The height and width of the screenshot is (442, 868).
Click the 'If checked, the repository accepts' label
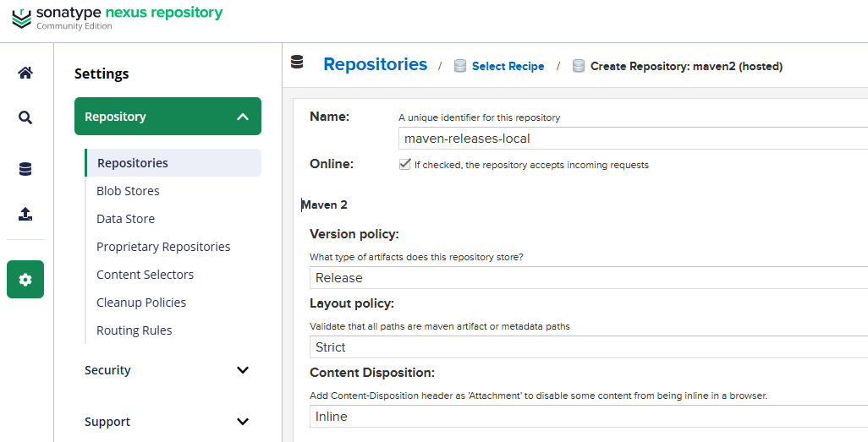click(x=531, y=165)
